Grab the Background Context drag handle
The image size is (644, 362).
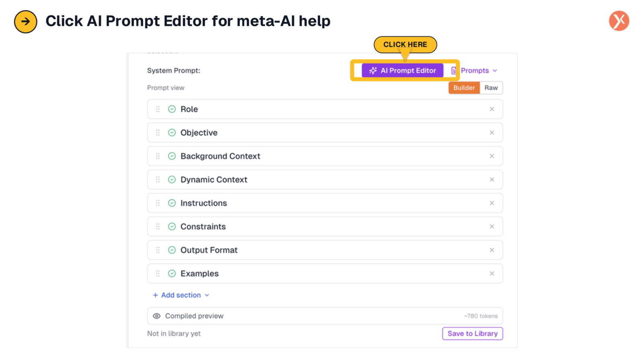pos(158,156)
